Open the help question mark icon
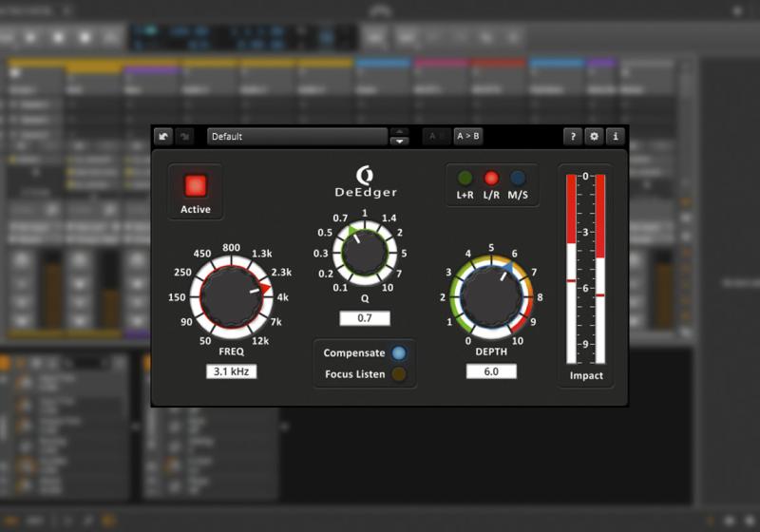The image size is (760, 532). 573,137
